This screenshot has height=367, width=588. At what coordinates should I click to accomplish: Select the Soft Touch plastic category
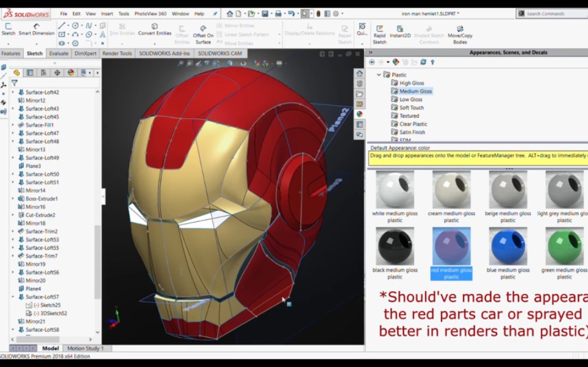click(411, 107)
